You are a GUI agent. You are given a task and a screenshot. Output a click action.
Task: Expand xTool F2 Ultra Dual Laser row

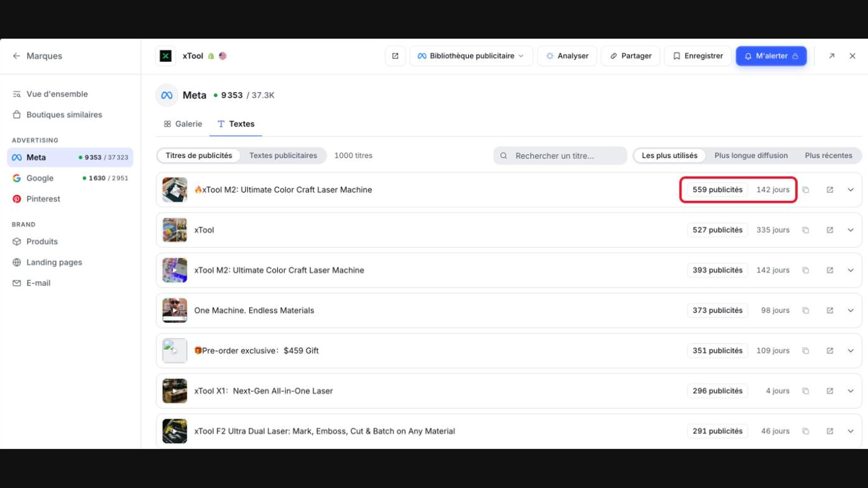[851, 431]
